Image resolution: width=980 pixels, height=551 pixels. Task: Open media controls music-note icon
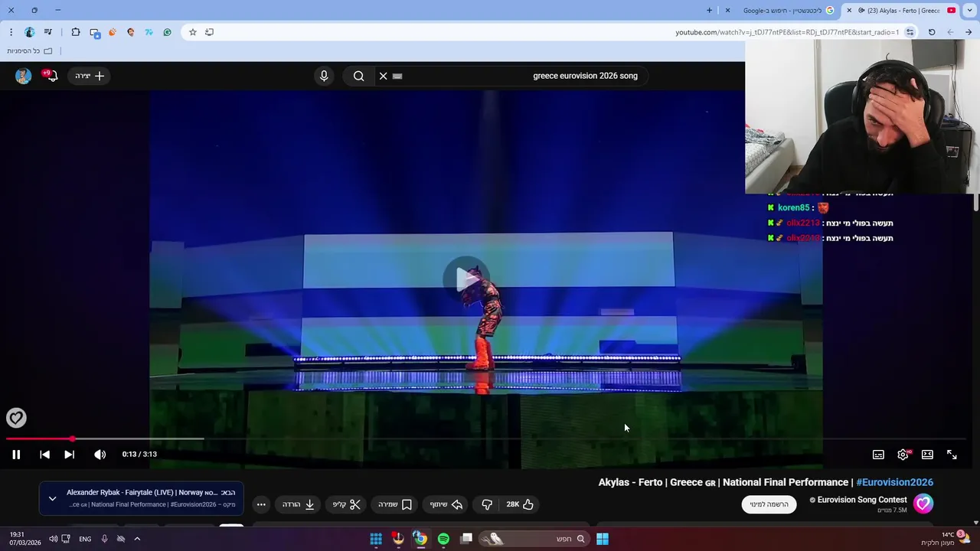pyautogui.click(x=48, y=32)
